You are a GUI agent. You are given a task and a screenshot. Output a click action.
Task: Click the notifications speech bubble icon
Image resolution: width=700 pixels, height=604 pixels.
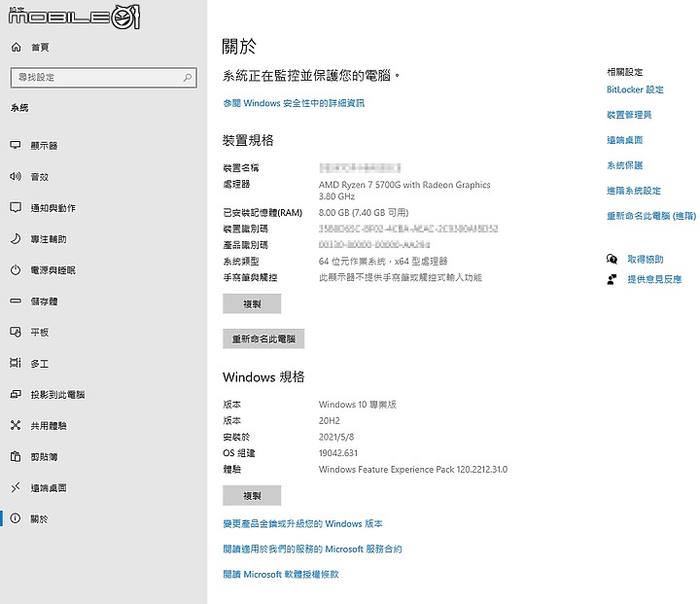(x=16, y=207)
